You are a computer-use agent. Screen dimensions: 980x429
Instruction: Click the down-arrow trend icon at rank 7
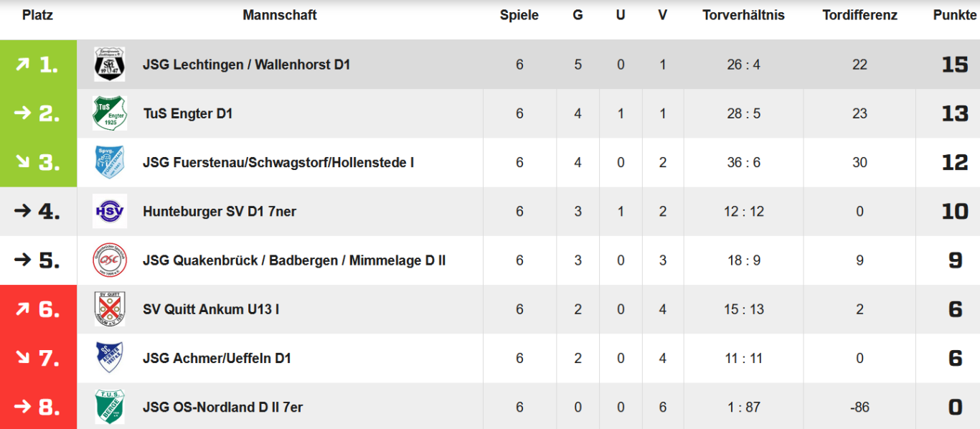coord(23,358)
